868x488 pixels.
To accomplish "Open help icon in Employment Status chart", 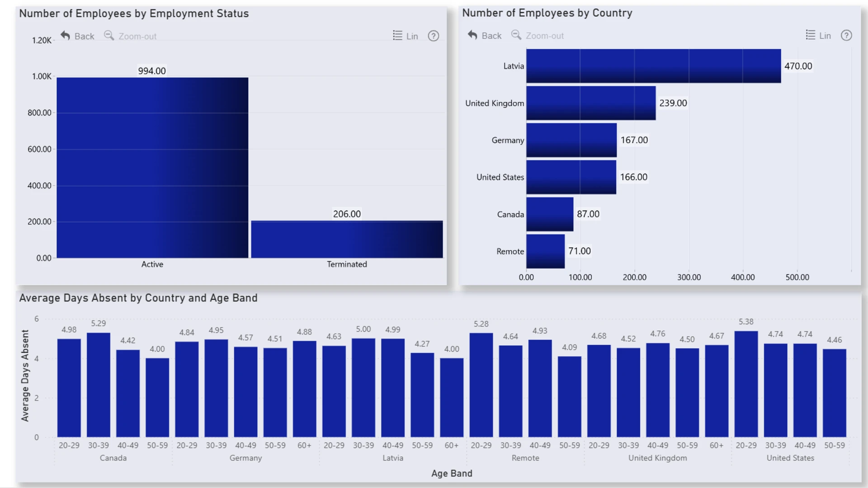I will click(x=434, y=36).
